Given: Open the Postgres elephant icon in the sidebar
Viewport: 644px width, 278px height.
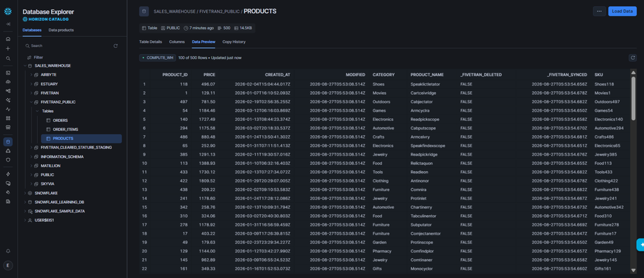Looking at the screenshot, I should 8,183.
